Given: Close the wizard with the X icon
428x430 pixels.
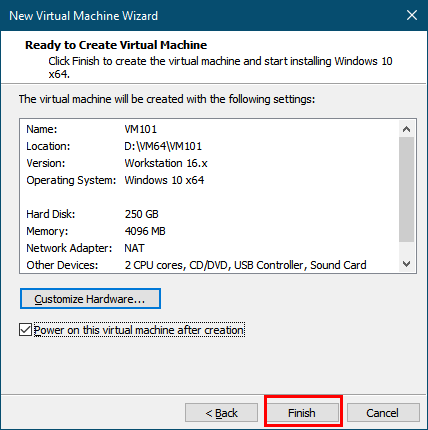Looking at the screenshot, I should (x=412, y=15).
